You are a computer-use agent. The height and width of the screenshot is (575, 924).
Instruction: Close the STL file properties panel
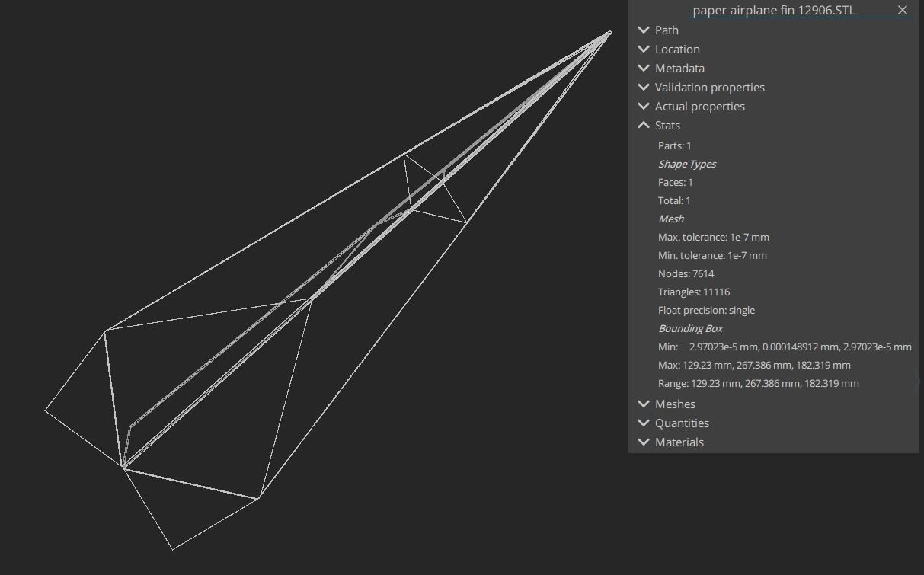coord(903,10)
